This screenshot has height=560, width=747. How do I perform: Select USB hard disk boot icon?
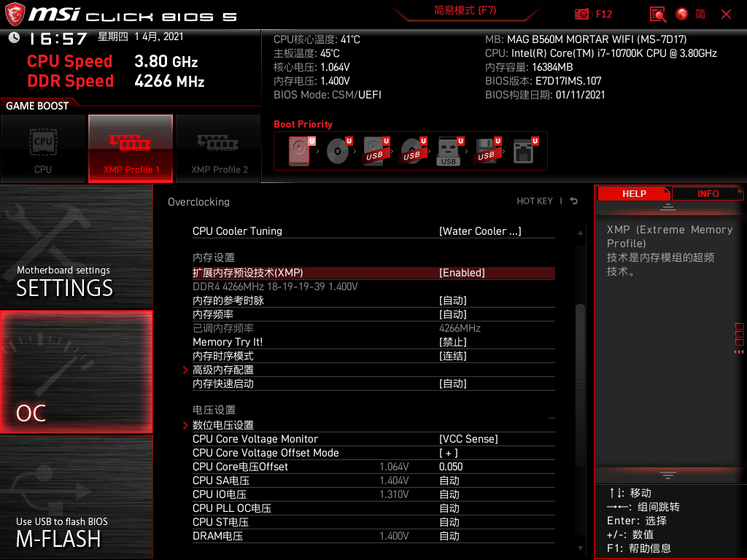click(x=376, y=151)
